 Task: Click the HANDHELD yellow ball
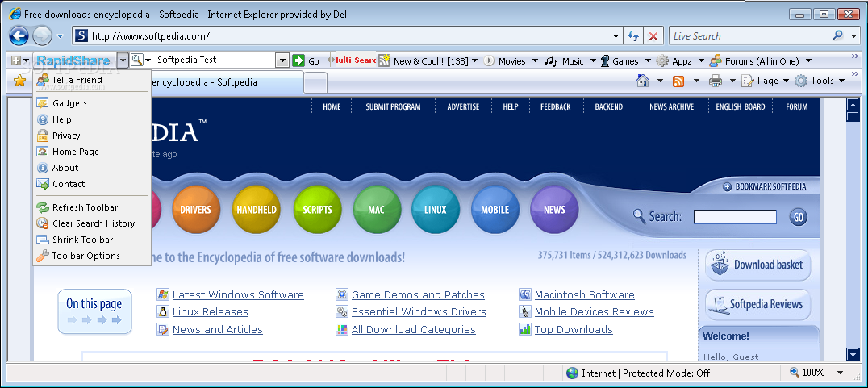[x=257, y=210]
